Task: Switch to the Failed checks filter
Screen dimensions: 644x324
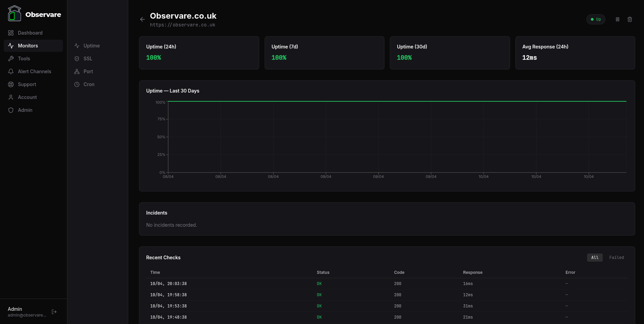Action: [x=617, y=258]
